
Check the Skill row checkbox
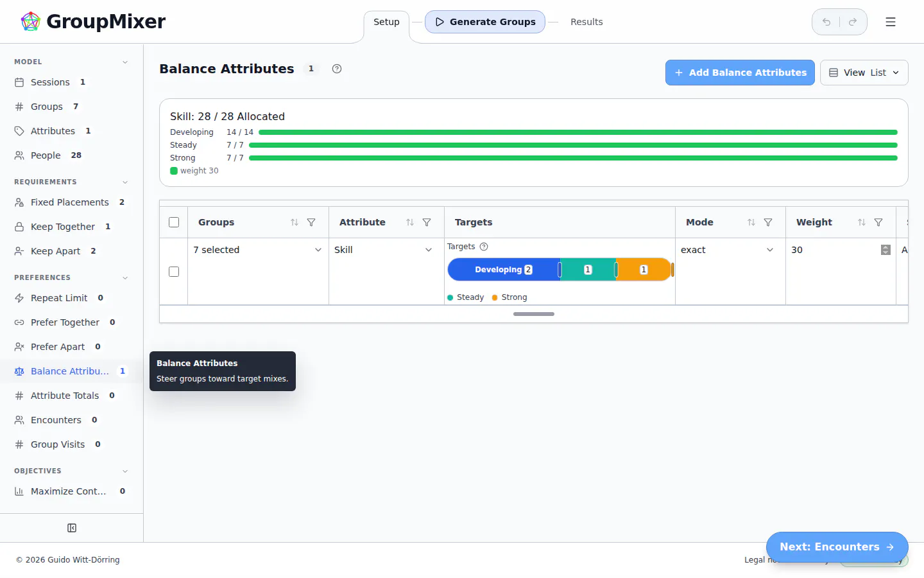click(174, 272)
